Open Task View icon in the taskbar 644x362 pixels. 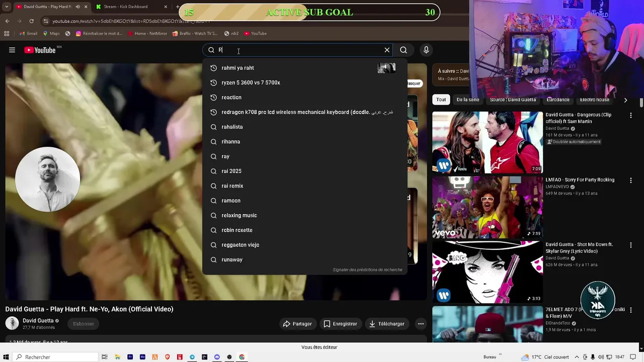click(x=105, y=357)
